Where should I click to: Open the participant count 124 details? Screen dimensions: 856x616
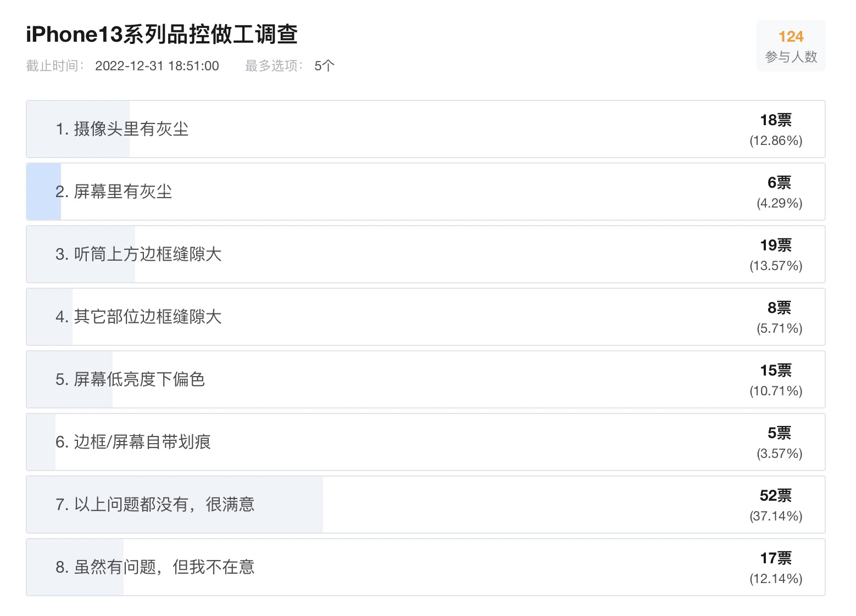(791, 36)
